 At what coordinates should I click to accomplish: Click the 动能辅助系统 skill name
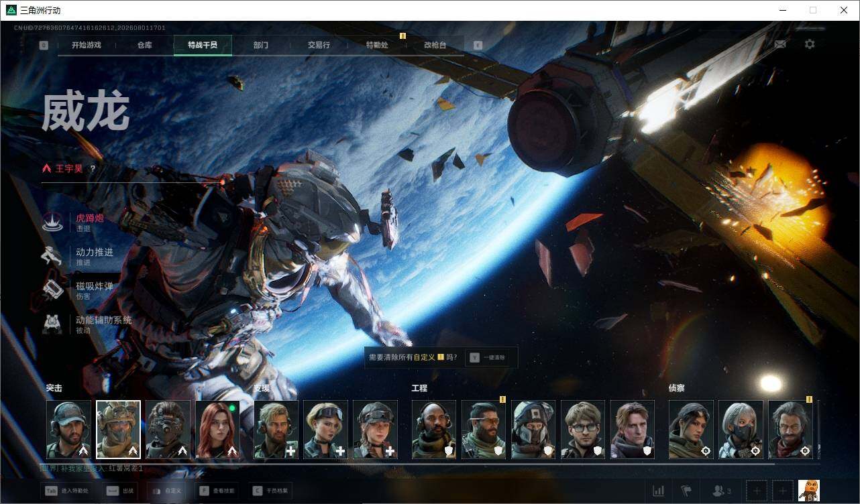104,320
